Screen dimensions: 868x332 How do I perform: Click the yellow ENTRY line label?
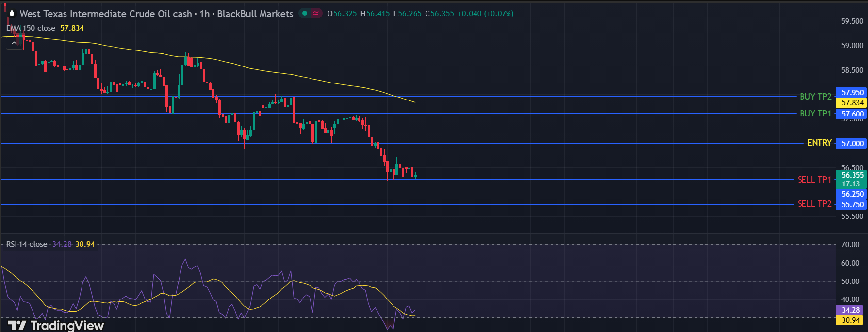coord(819,143)
